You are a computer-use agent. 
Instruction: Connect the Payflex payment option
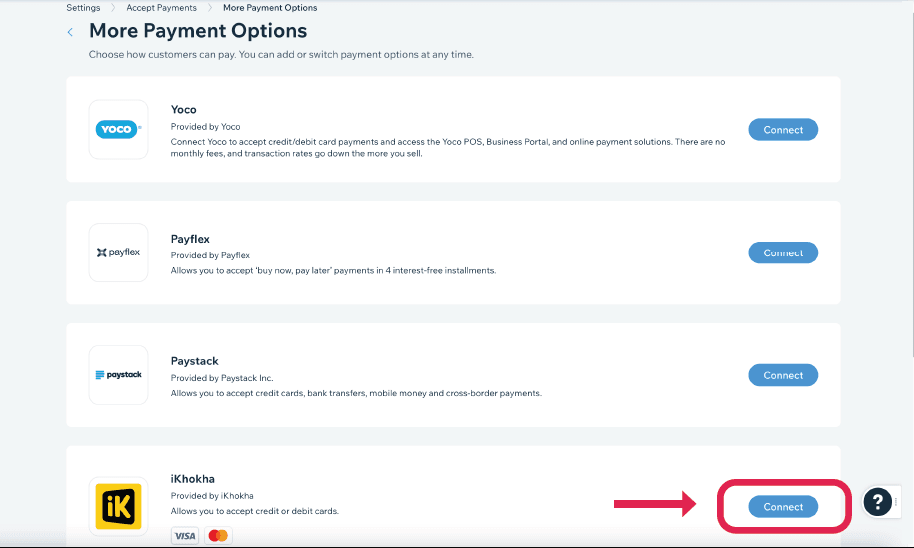[x=783, y=252]
